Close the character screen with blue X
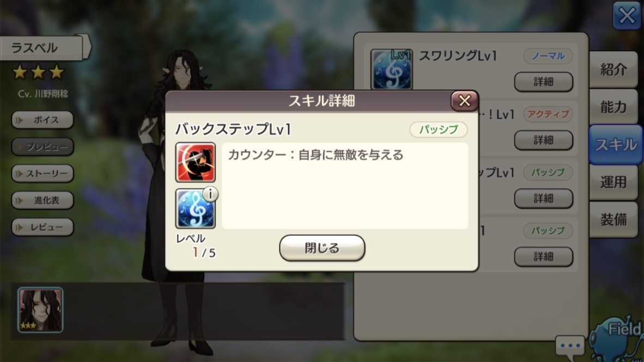This screenshot has height=362, width=644. coord(627,16)
